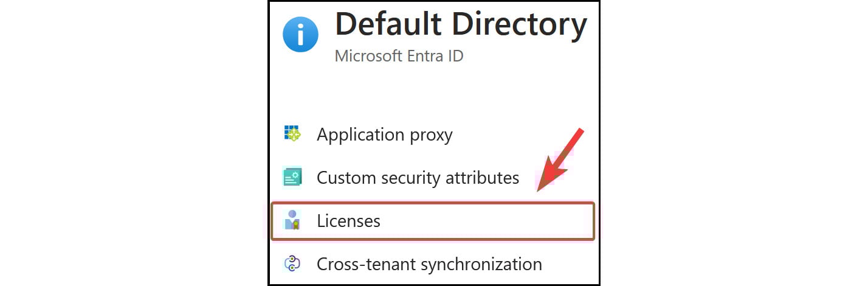Image resolution: width=868 pixels, height=286 pixels.
Task: Click empty space inside highlighted Licenses row
Action: point(486,221)
